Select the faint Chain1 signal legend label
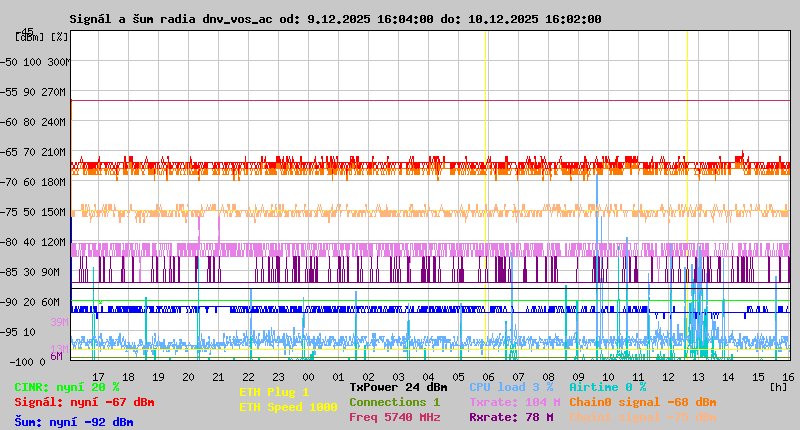Image resolution: width=800 pixels, height=430 pixels. coord(642,417)
